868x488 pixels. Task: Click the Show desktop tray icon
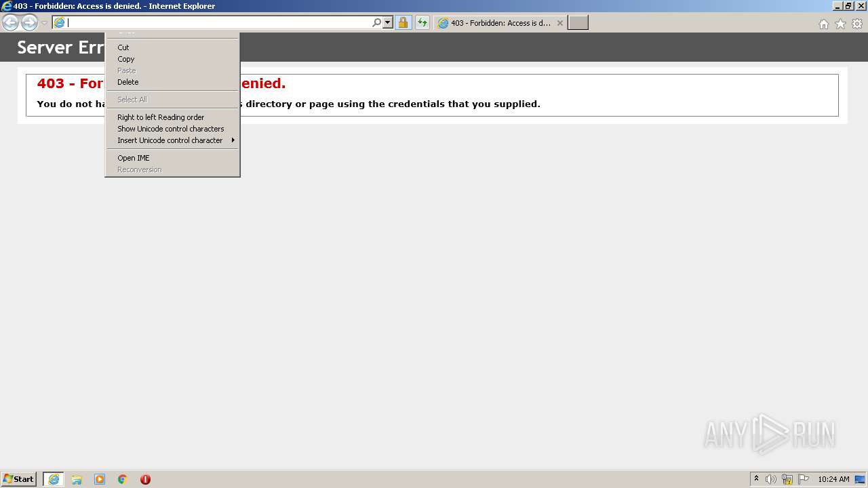pyautogui.click(x=860, y=479)
